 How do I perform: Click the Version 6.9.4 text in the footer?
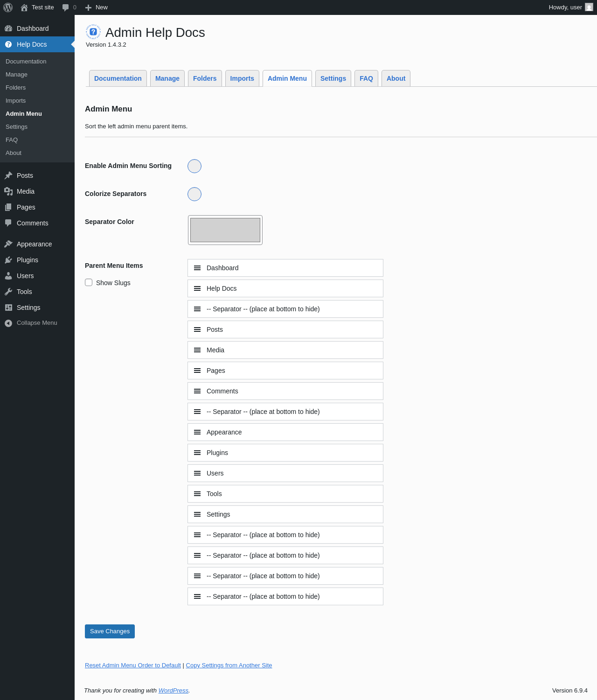click(x=570, y=691)
